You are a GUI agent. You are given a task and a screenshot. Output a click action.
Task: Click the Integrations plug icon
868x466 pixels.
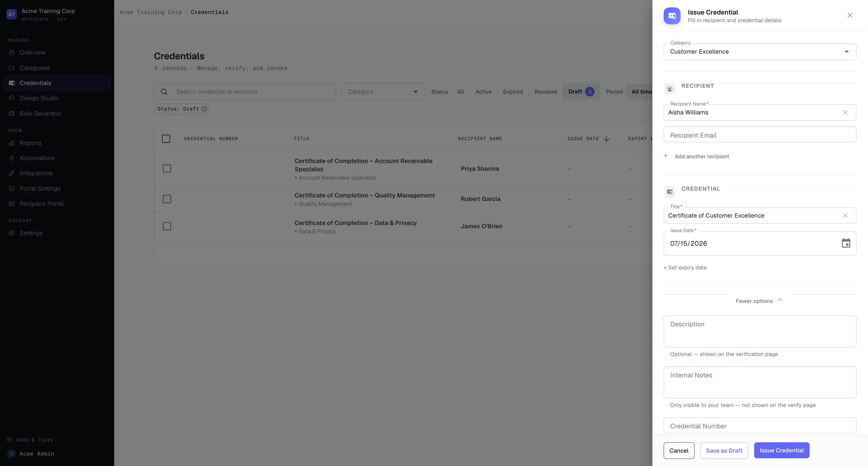pyautogui.click(x=12, y=173)
